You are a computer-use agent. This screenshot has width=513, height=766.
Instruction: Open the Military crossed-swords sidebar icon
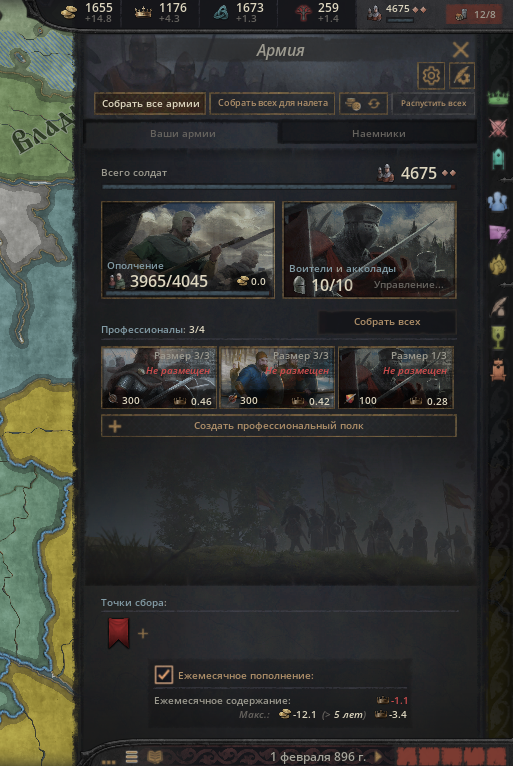(498, 128)
